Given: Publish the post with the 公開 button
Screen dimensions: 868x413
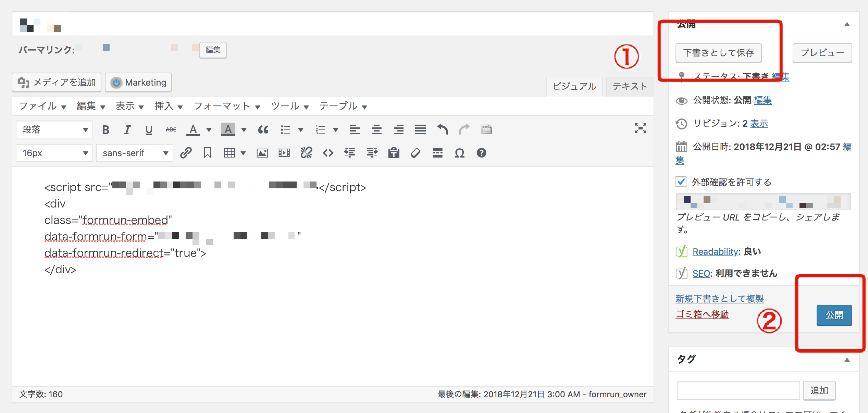Looking at the screenshot, I should [x=834, y=315].
